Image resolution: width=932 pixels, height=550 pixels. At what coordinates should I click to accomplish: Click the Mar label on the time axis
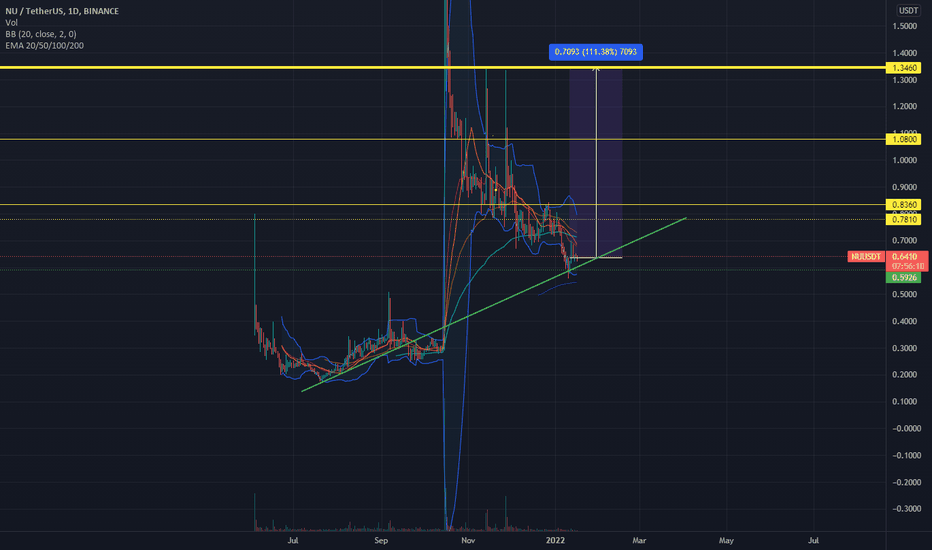point(639,540)
